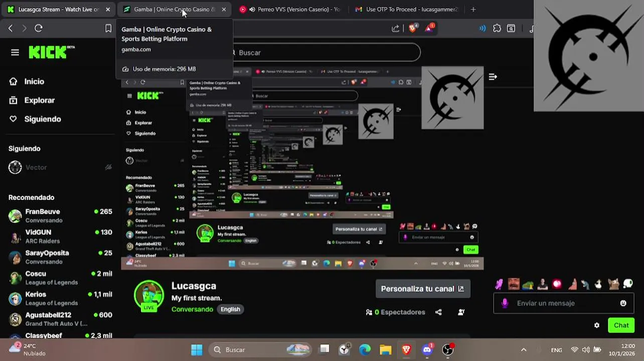Open Windows Start menu

pos(197,349)
